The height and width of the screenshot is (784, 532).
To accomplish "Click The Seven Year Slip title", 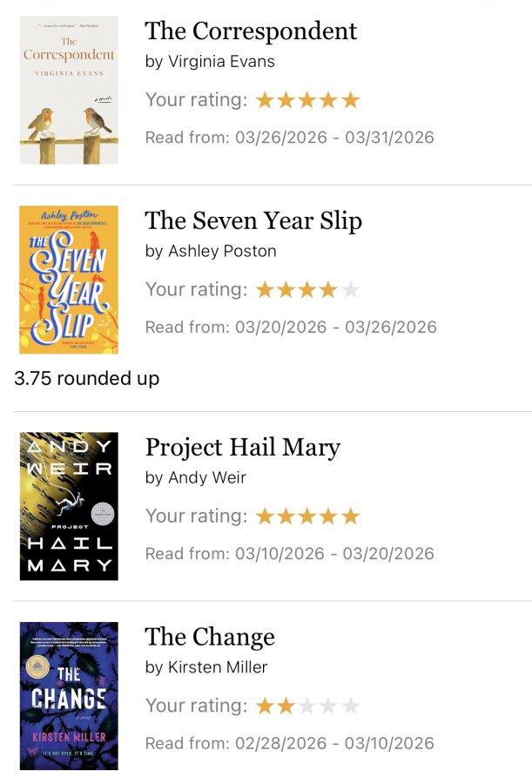I will [x=253, y=220].
